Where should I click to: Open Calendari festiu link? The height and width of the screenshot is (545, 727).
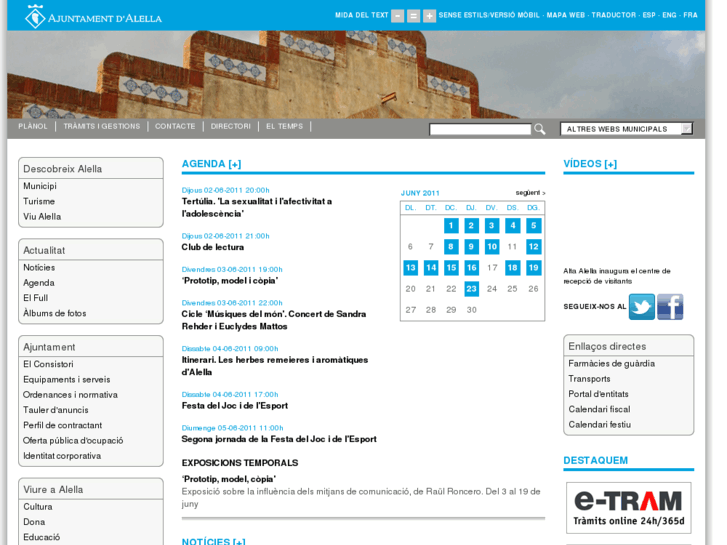(x=599, y=425)
